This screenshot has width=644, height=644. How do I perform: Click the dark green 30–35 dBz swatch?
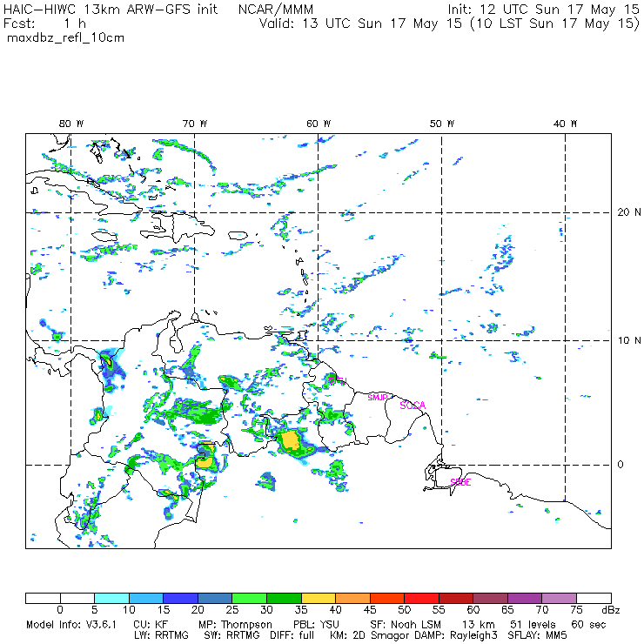pyautogui.click(x=284, y=598)
